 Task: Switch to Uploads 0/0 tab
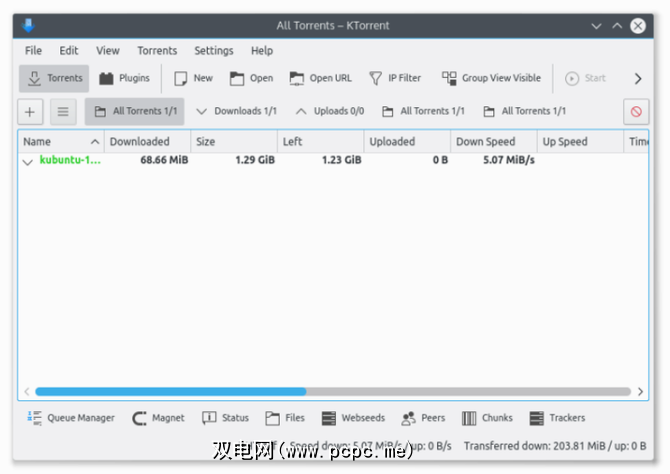330,112
